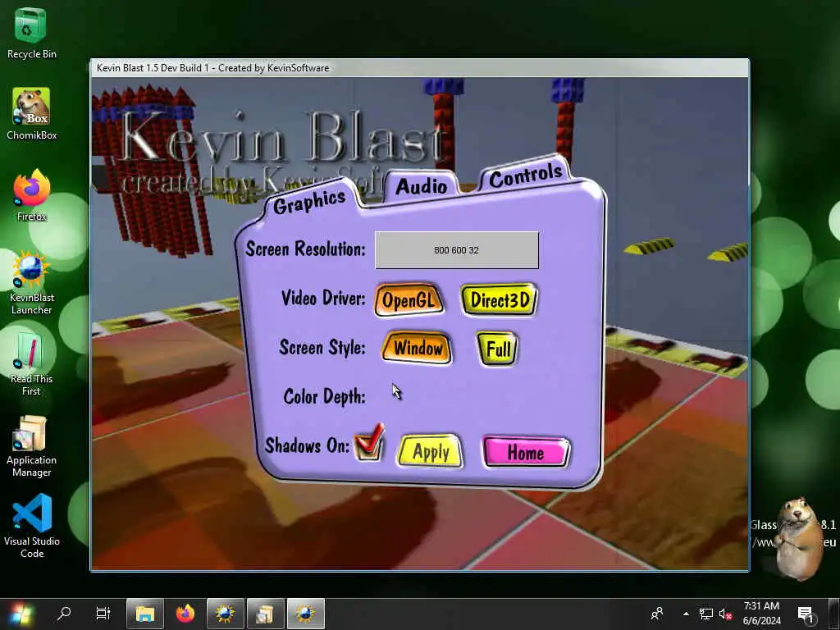Set screen style to Window
This screenshot has height=630, width=840.
pos(417,348)
